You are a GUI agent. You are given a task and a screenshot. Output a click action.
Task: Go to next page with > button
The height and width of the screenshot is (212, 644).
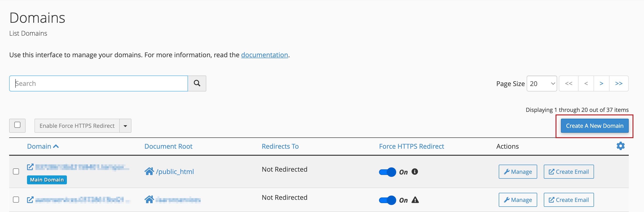click(601, 84)
